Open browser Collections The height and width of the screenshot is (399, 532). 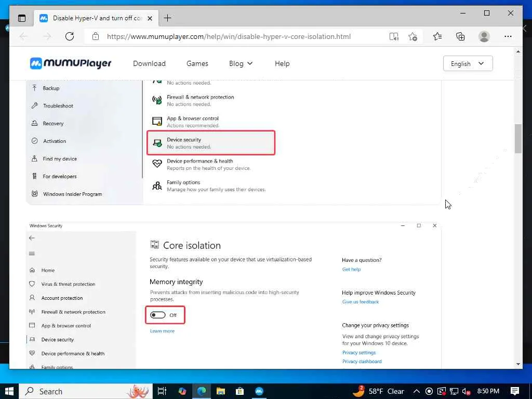tap(460, 36)
